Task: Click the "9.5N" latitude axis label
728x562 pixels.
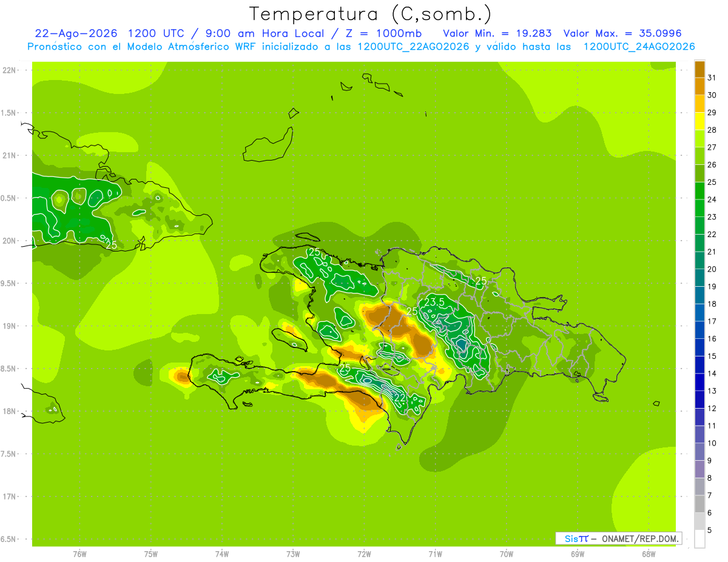Action: tap(8, 283)
